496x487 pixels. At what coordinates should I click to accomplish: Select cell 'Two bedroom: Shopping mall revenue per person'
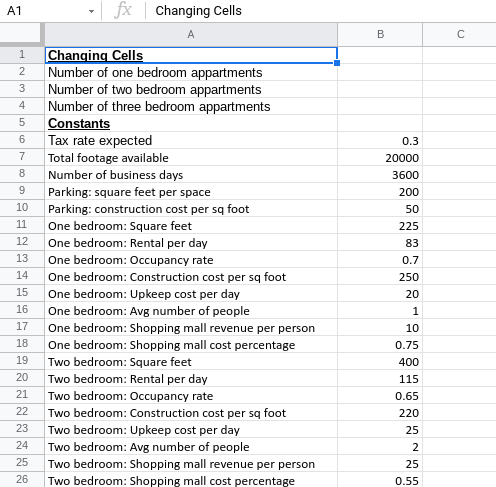click(191, 463)
